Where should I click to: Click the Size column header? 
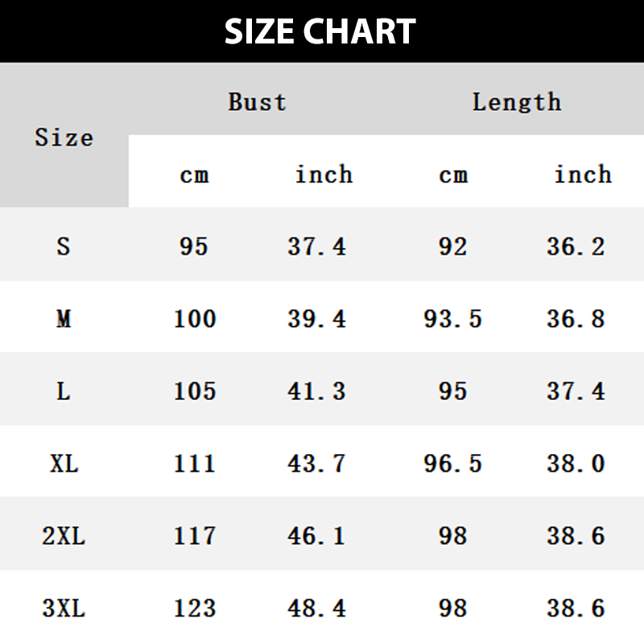click(64, 138)
